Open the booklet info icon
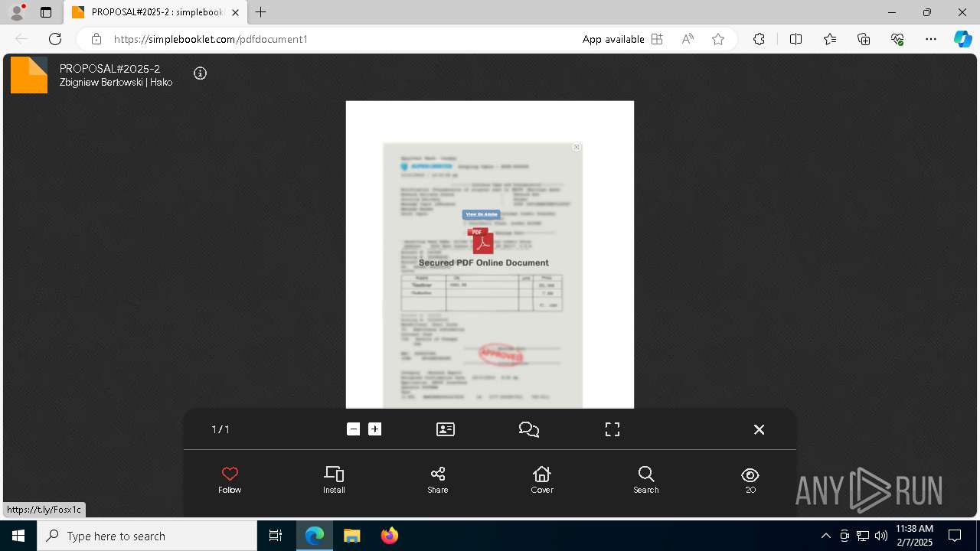 pyautogui.click(x=200, y=73)
